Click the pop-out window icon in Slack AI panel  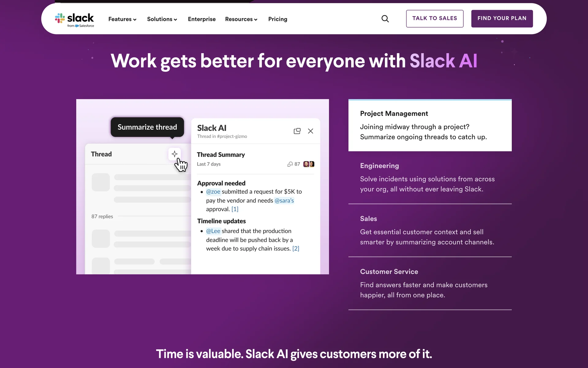(297, 131)
